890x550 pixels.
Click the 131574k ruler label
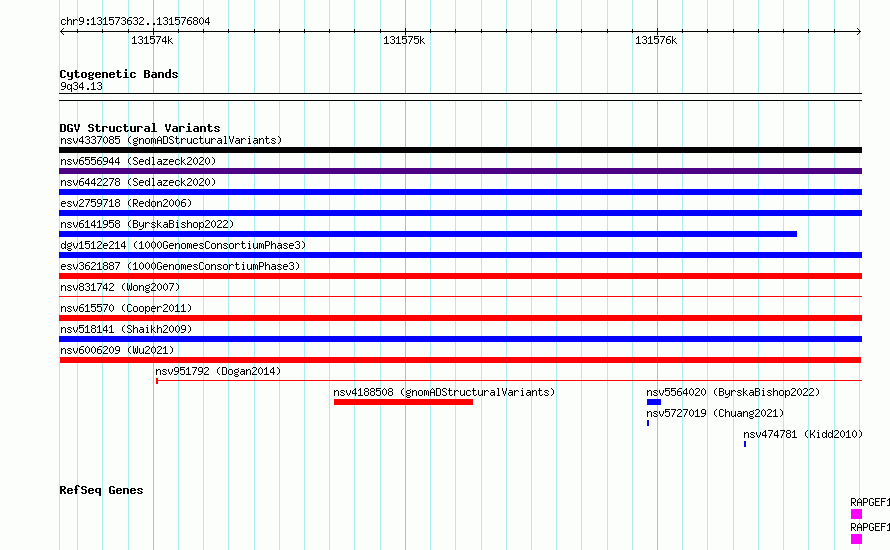152,40
